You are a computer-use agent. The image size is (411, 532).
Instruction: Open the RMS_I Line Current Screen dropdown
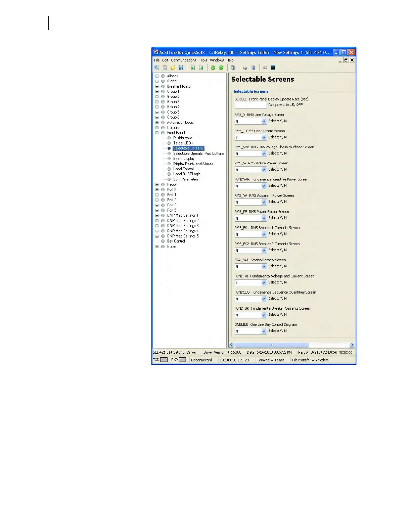pos(264,137)
